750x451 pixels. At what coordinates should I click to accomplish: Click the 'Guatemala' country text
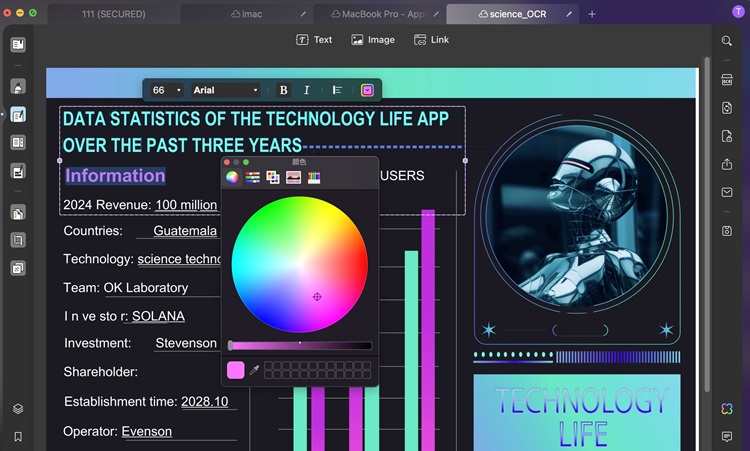pos(185,231)
